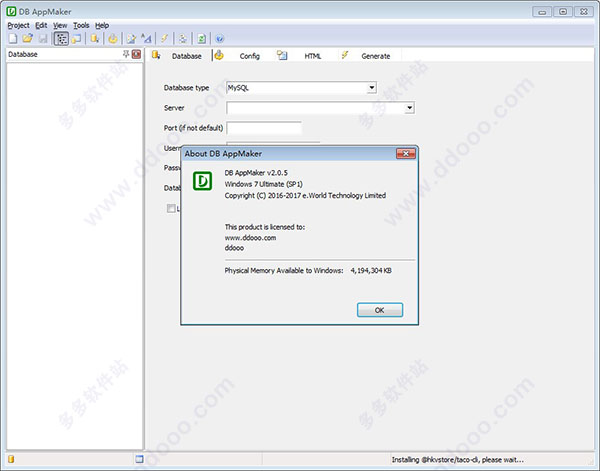Click inside the empty Database tree pane

[75, 256]
